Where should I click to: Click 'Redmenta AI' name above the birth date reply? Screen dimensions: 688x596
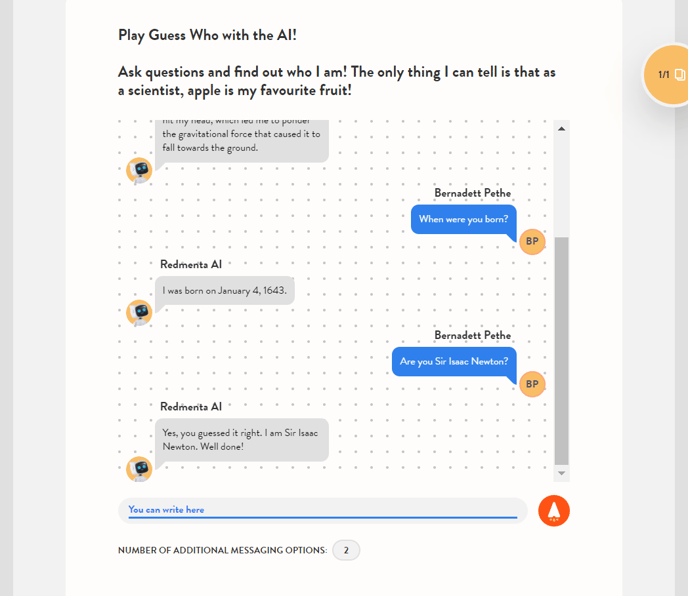(x=191, y=264)
